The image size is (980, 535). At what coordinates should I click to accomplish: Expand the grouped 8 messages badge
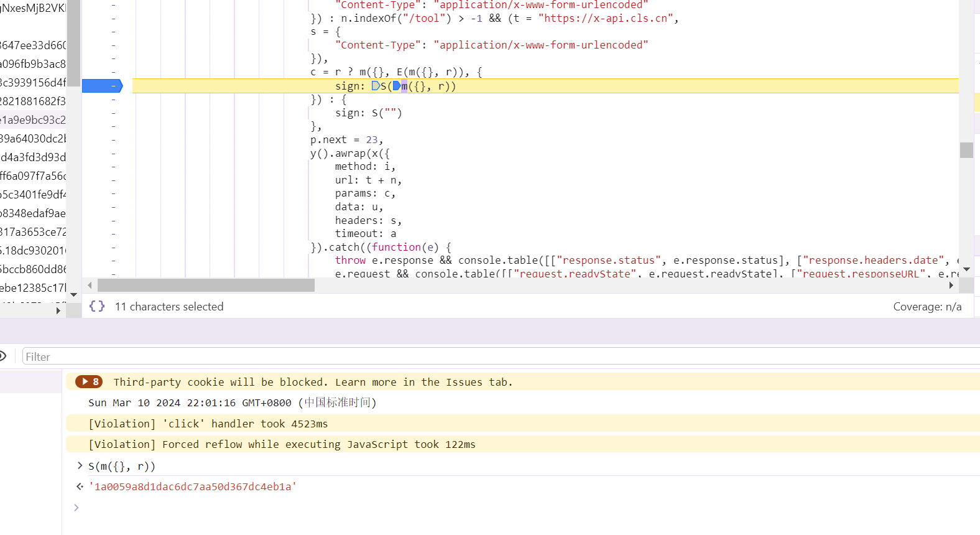[x=89, y=381]
